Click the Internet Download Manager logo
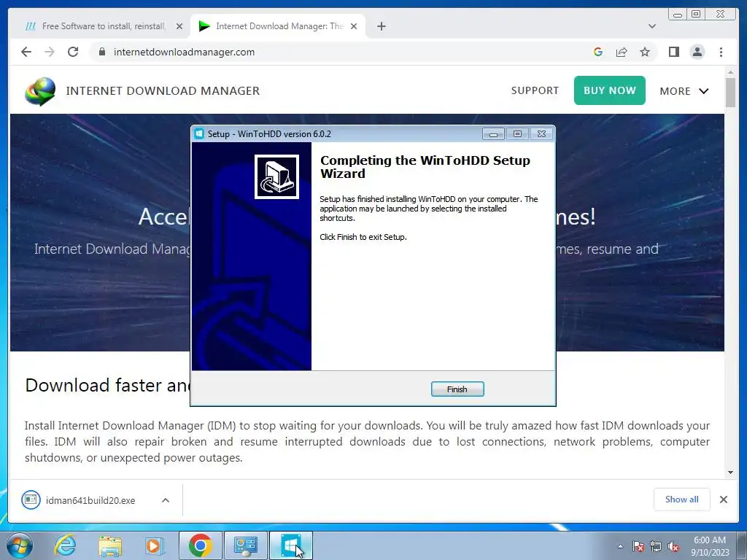Image resolution: width=747 pixels, height=560 pixels. click(41, 91)
